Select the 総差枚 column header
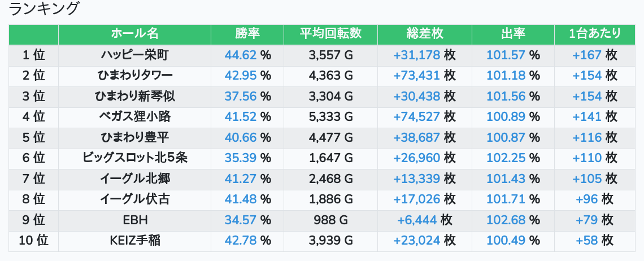 pos(425,34)
